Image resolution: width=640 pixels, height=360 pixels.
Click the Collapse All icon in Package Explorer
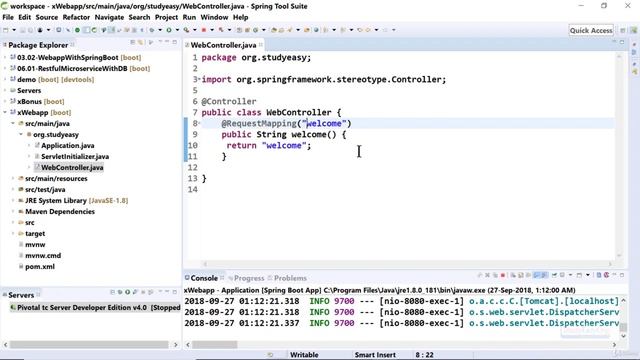click(133, 42)
